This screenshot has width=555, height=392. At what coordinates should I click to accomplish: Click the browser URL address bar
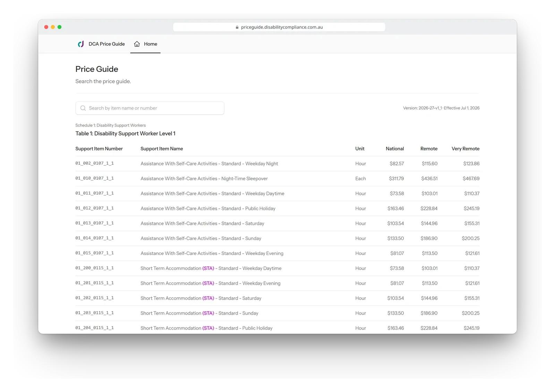(279, 27)
